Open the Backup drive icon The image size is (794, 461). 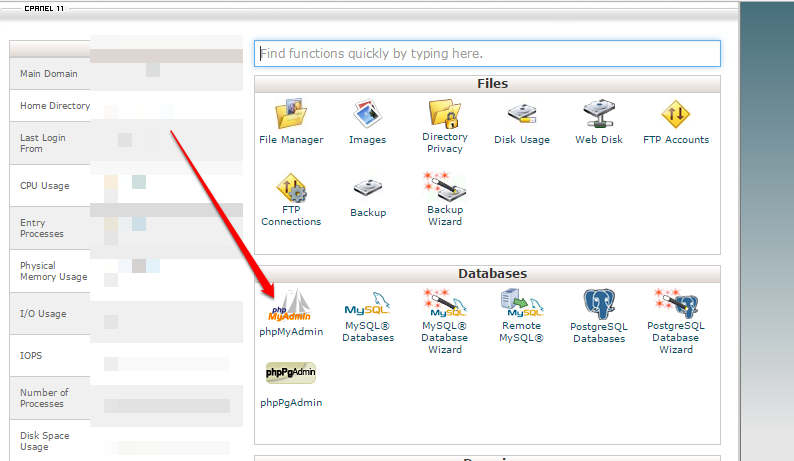point(368,187)
